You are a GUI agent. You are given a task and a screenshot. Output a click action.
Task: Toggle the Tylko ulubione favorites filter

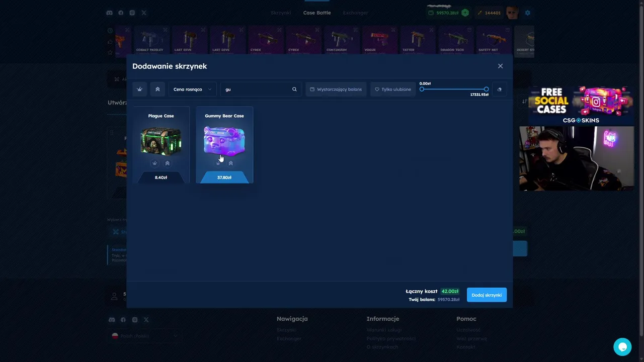tap(393, 89)
